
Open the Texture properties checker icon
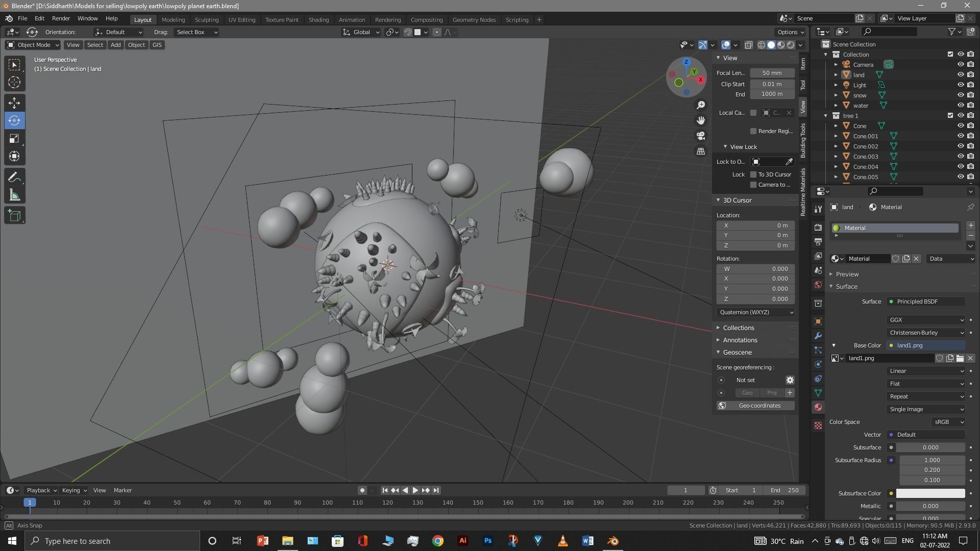[x=818, y=425]
